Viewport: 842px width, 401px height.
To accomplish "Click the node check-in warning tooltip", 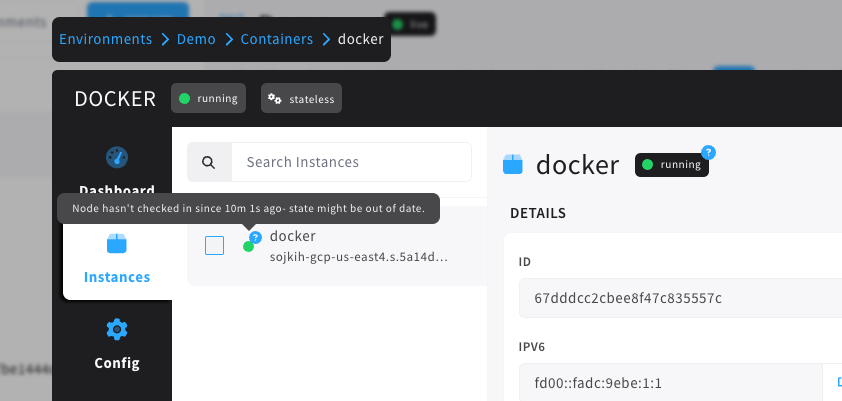I will 249,208.
